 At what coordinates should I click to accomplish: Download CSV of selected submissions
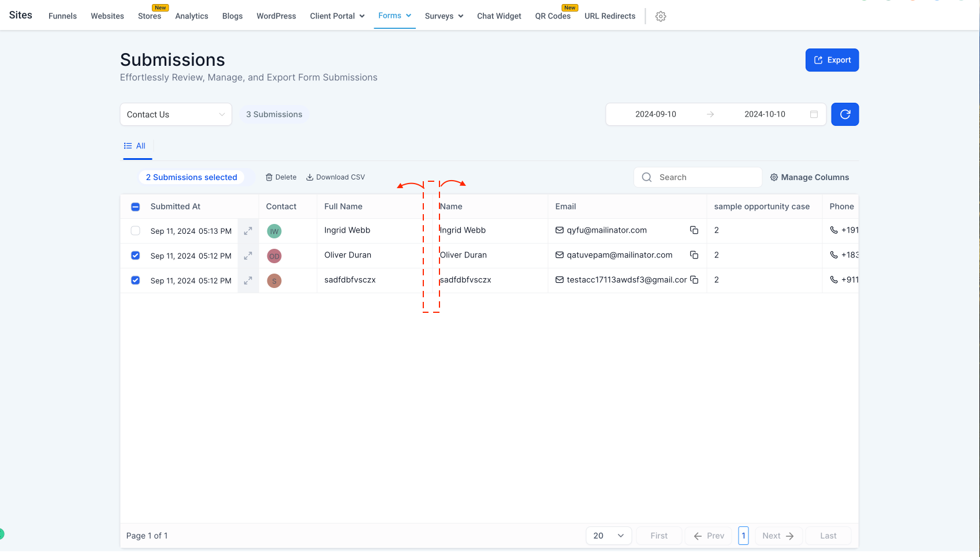[336, 177]
